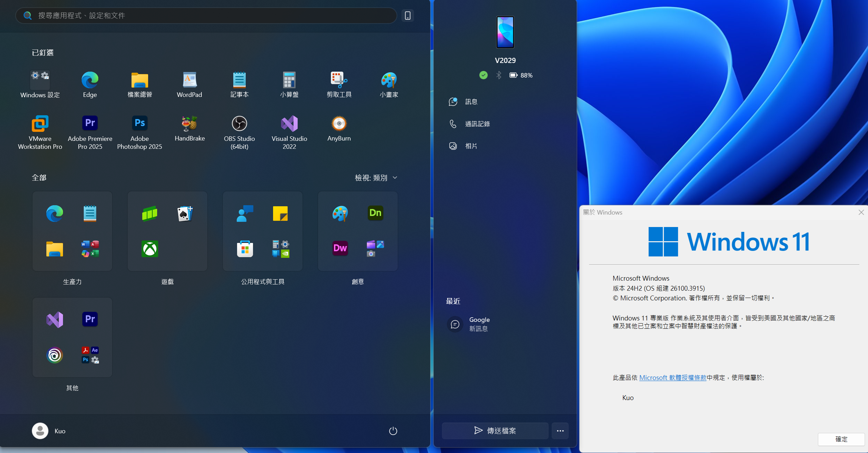Launch WordPad from pinned apps
This screenshot has height=453, width=868.
click(x=190, y=84)
